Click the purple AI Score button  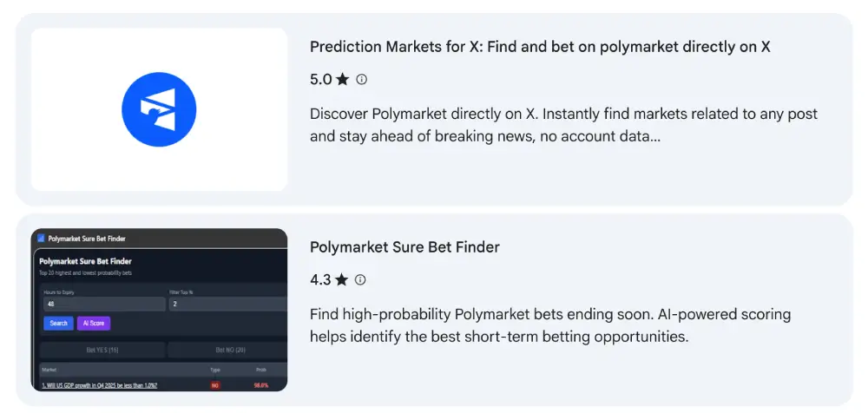coord(94,324)
